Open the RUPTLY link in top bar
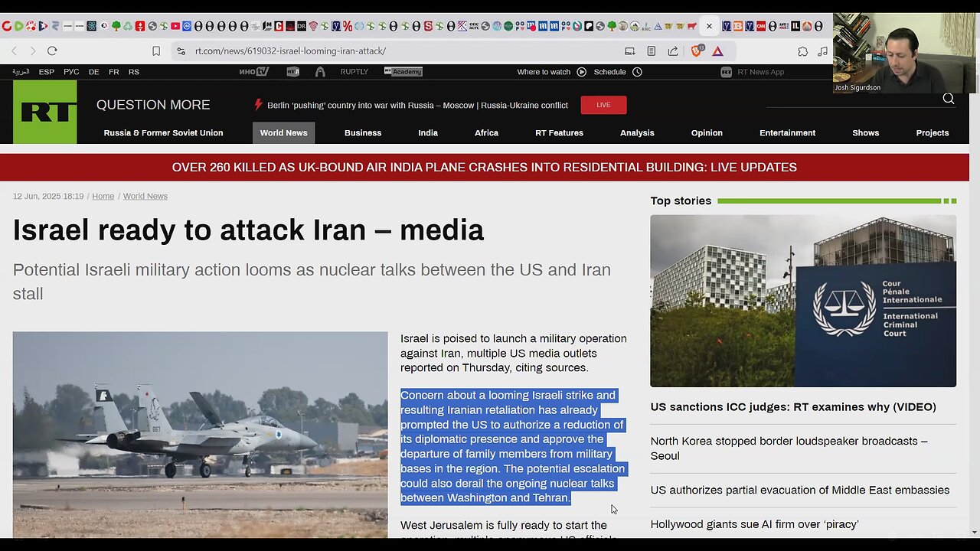This screenshot has height=551, width=980. coord(354,72)
